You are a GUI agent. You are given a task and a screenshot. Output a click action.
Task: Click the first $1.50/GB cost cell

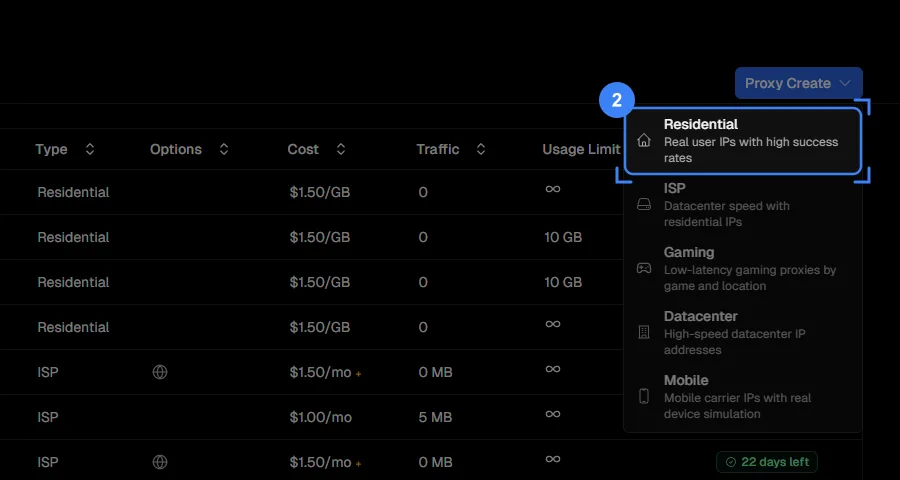point(320,192)
